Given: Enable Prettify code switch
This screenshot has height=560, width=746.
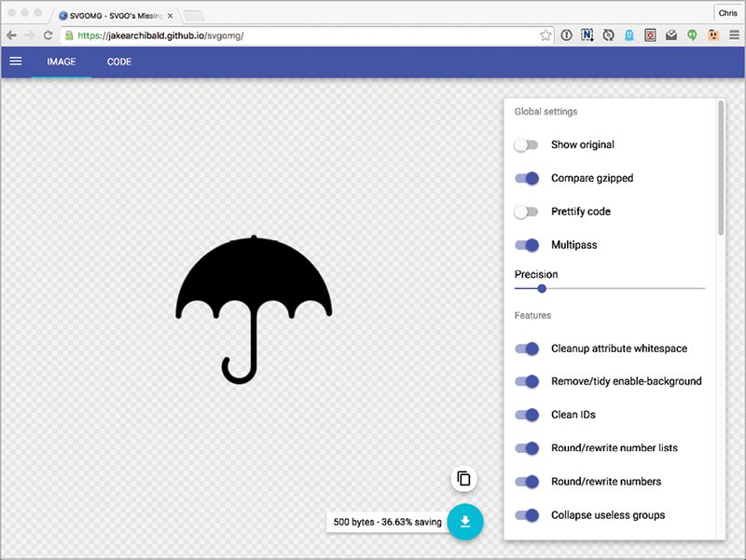Looking at the screenshot, I should 527,212.
